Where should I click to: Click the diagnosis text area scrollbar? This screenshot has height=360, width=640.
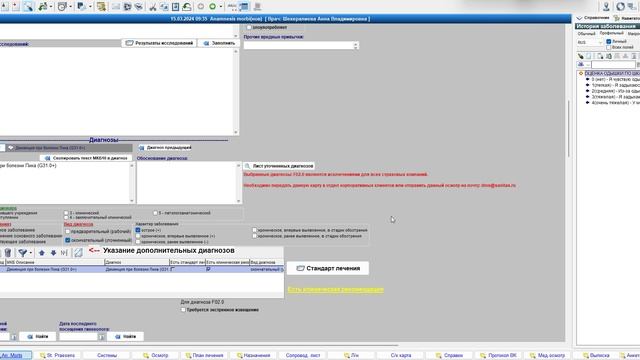tap(131, 183)
